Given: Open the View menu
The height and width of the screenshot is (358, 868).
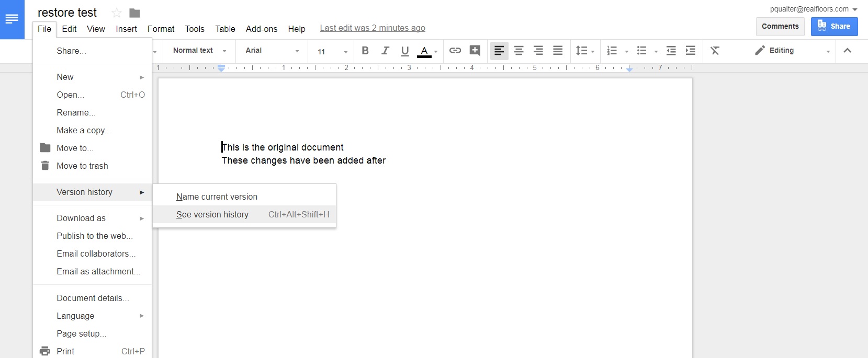Looking at the screenshot, I should (96, 29).
